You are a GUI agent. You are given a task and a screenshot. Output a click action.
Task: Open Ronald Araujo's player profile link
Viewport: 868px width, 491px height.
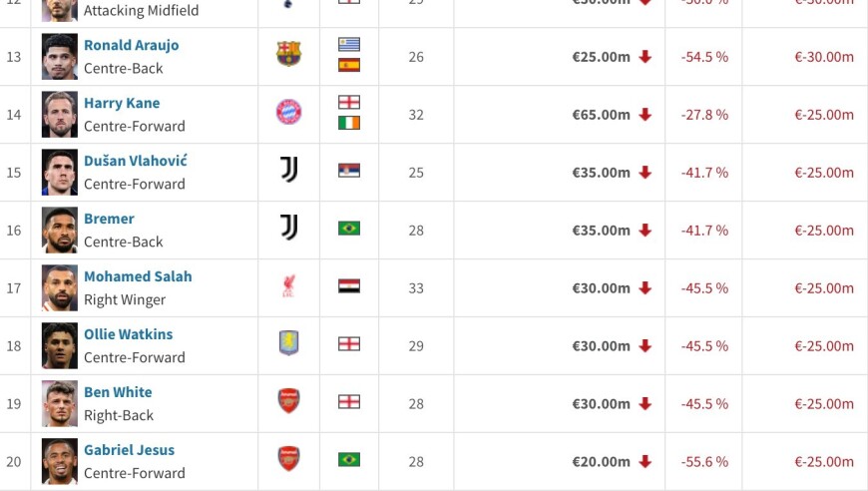click(x=131, y=45)
